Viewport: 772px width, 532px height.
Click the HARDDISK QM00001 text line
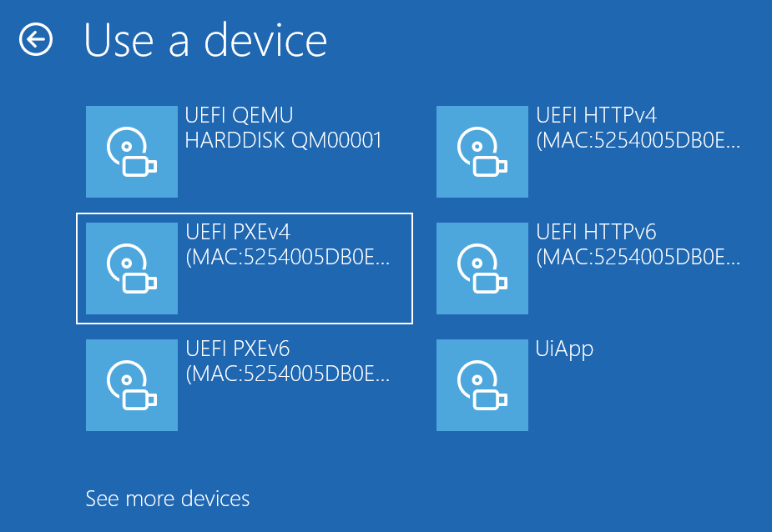point(283,141)
